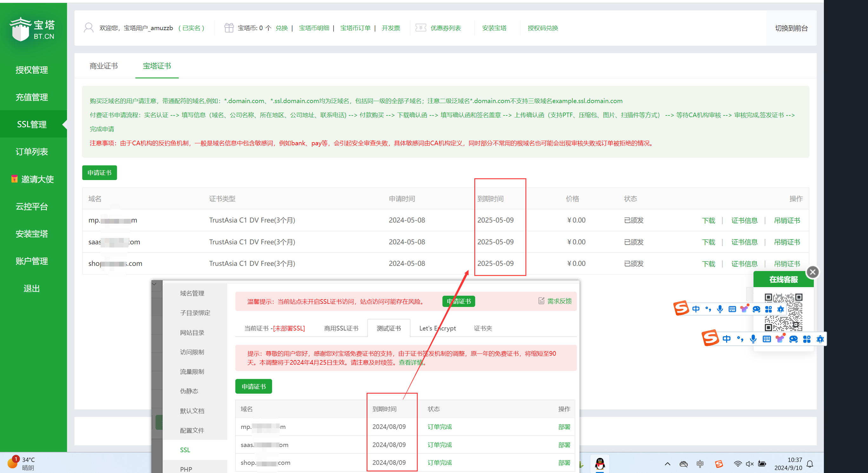Select the 宝塔证书 tab

point(157,66)
